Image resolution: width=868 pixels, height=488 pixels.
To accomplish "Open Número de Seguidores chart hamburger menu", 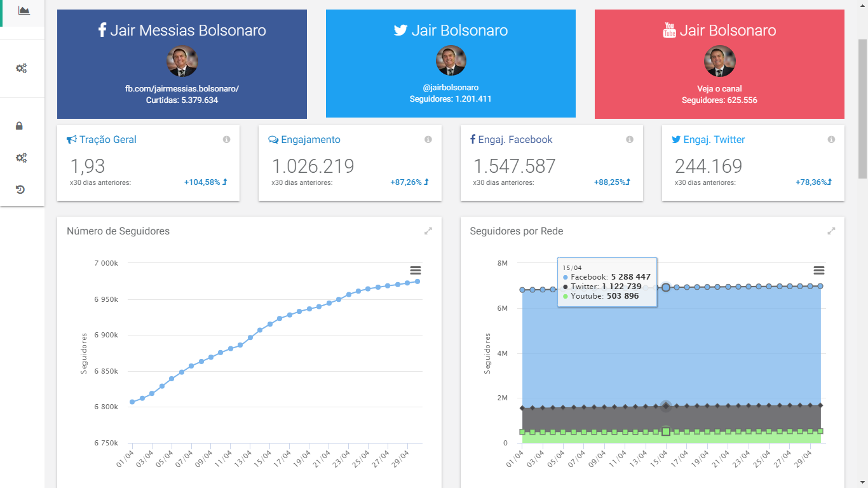I will (416, 271).
